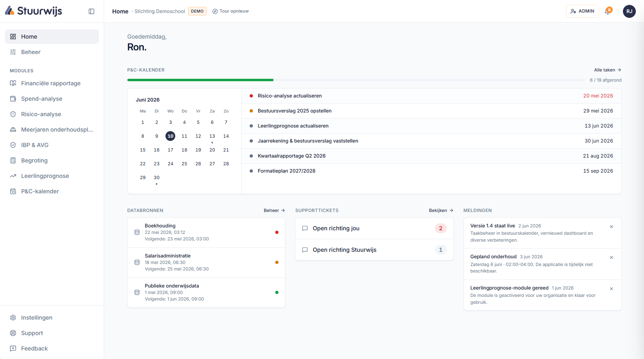Dismiss the Versie 1.4 staat live notification
Screen dimensions: 644x359
pos(611,227)
